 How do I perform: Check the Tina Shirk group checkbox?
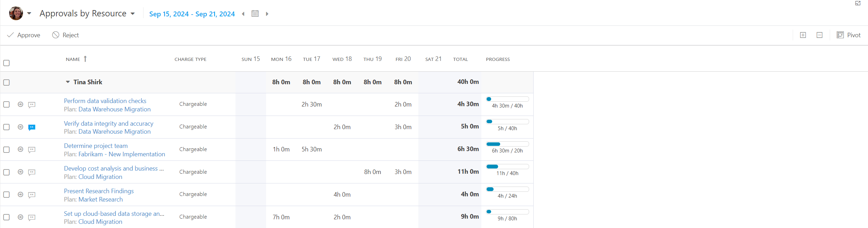[6, 82]
